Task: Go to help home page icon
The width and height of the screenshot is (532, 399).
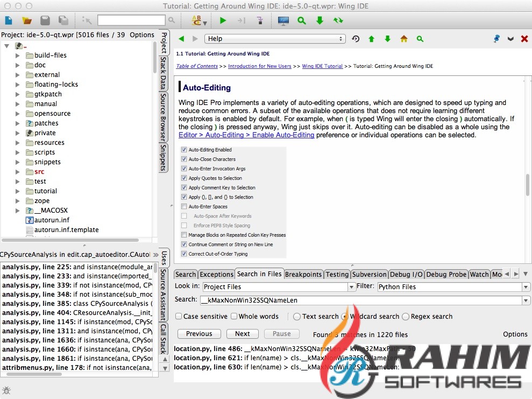Action: (404, 39)
